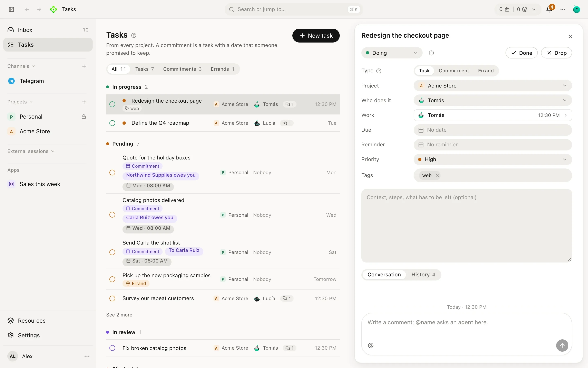Close the task detail panel
The height and width of the screenshot is (368, 588).
570,36
